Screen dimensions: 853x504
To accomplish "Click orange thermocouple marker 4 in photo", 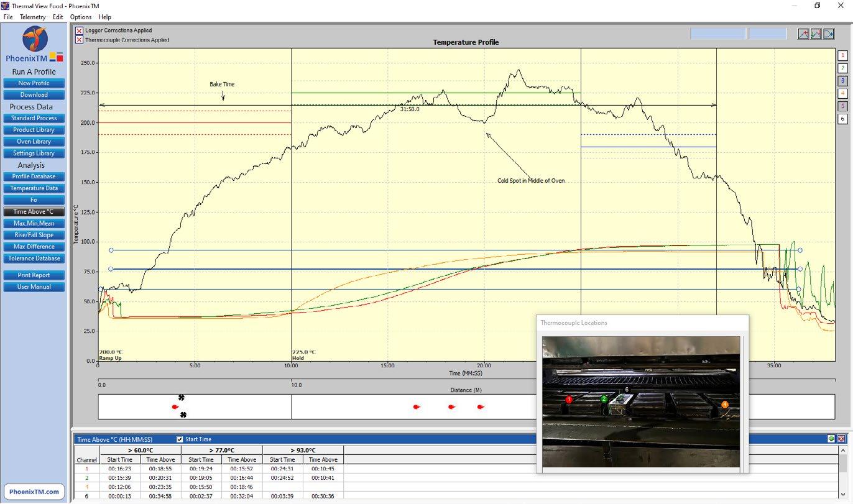I will [724, 405].
